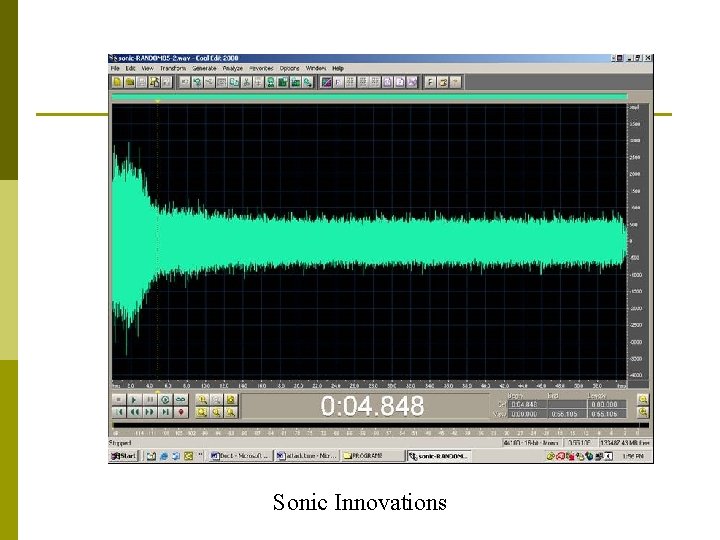
Task: Jump to the end with Go to End
Action: [165, 412]
